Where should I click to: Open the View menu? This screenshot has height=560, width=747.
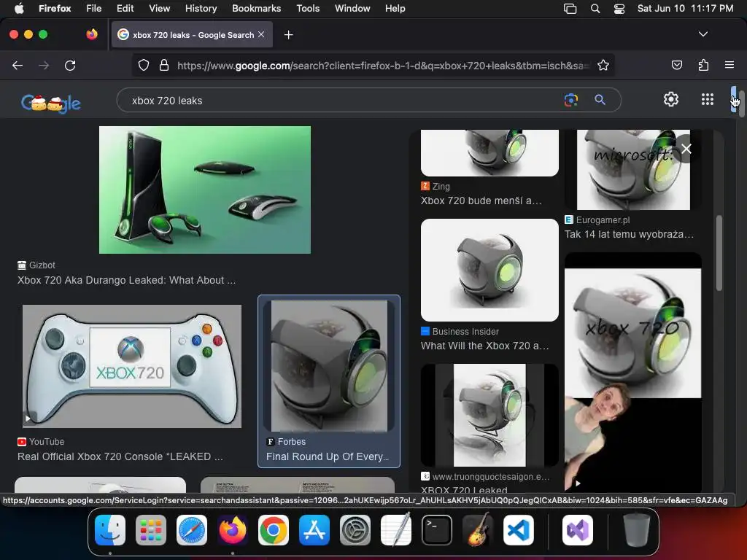point(159,8)
